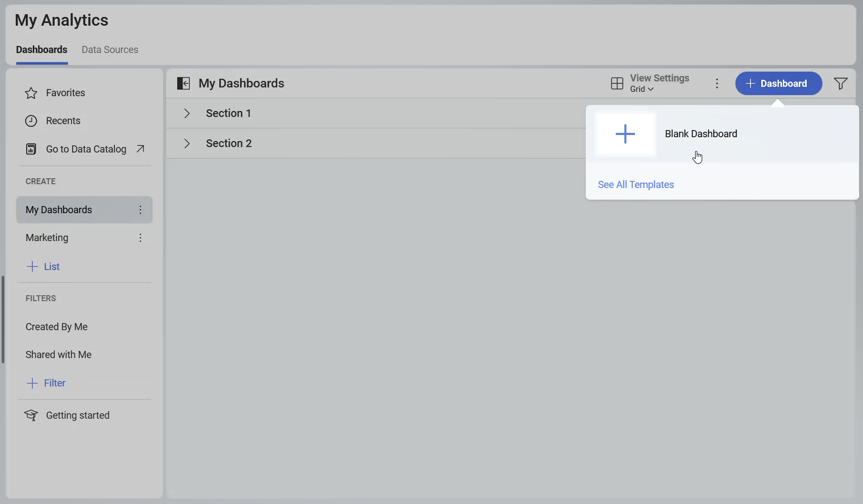Click Getting started graduation cap icon

pyautogui.click(x=31, y=415)
